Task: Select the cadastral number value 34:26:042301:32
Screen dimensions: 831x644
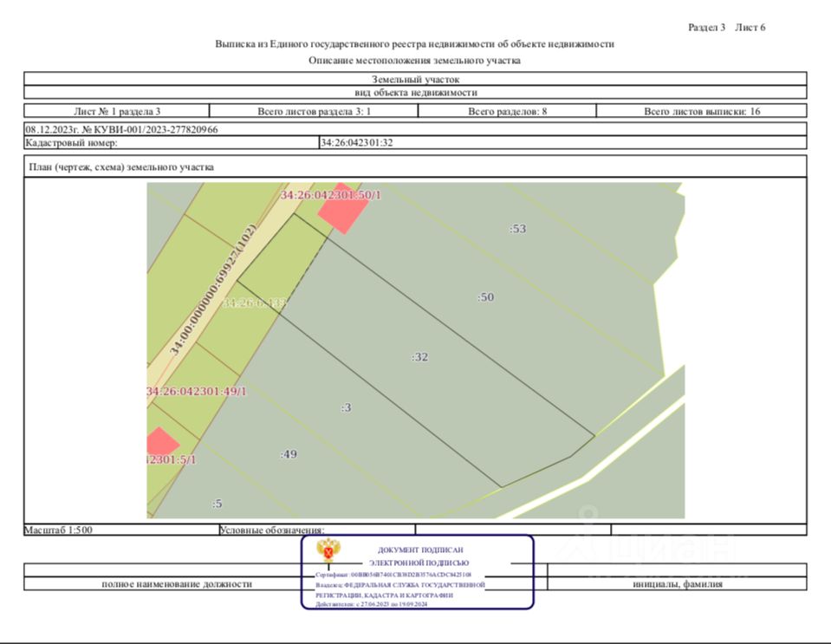Action: pyautogui.click(x=356, y=142)
